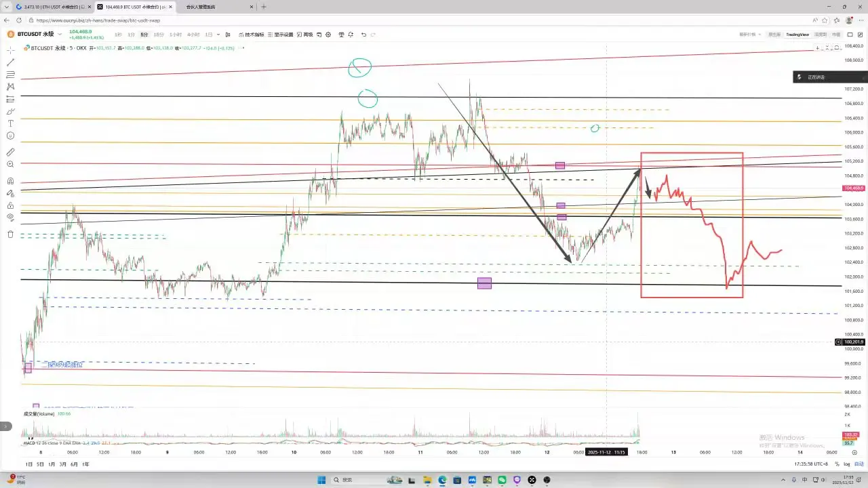Switch to the 1小时 timeframe
The height and width of the screenshot is (488, 868).
pos(176,35)
